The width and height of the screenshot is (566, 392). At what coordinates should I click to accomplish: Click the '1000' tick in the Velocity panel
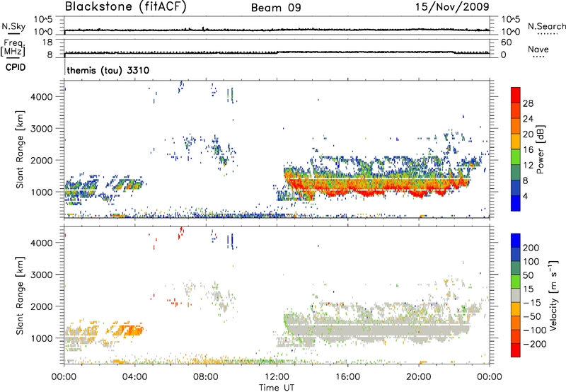(41, 338)
